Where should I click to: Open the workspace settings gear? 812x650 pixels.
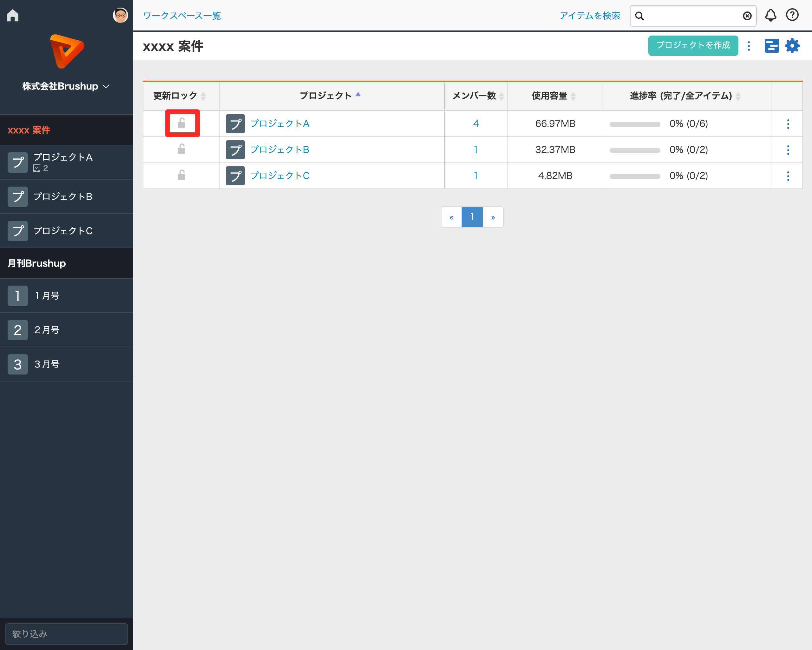pos(792,46)
